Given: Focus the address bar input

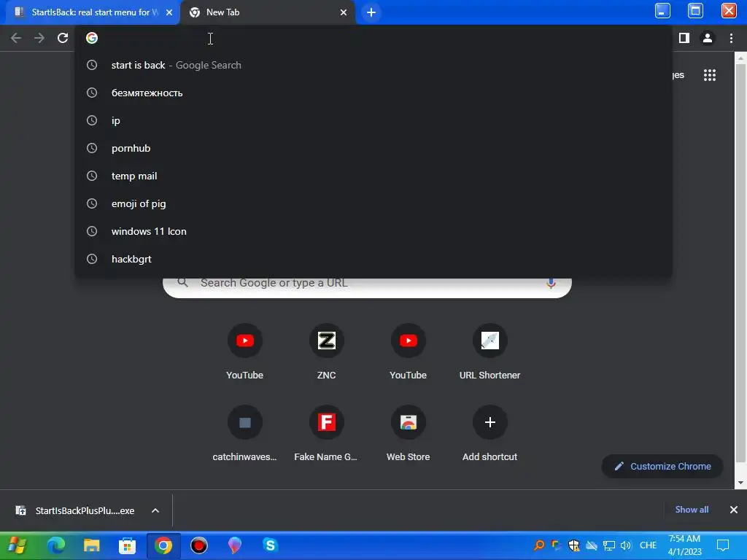Looking at the screenshot, I should (371, 38).
